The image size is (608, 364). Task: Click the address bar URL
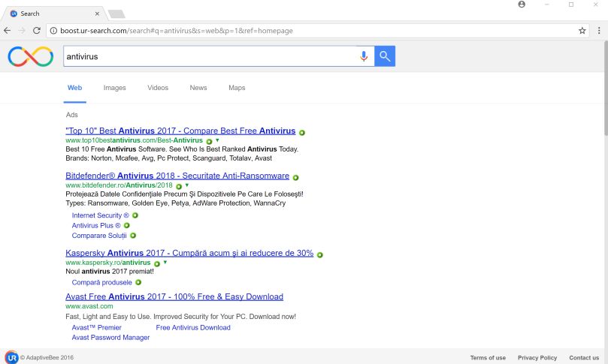[x=177, y=31]
